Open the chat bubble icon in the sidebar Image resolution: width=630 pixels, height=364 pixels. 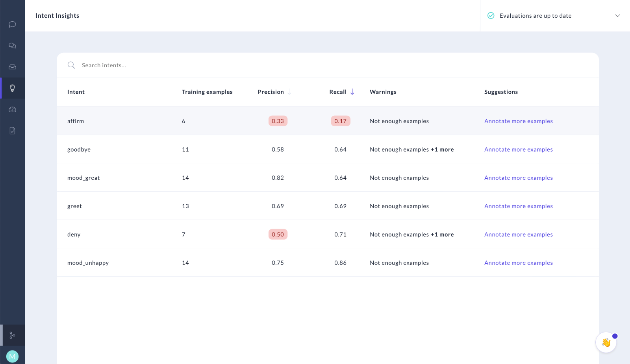click(12, 24)
